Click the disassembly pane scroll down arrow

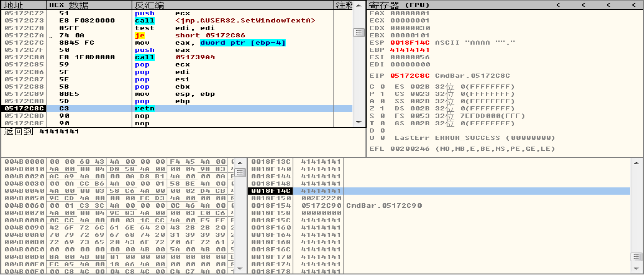[x=359, y=122]
